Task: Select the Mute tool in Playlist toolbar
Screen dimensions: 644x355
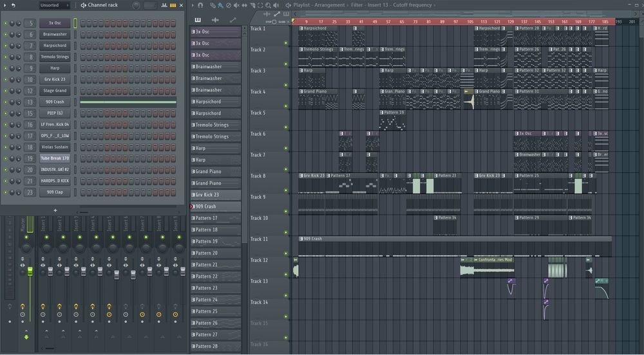Action: [236, 5]
